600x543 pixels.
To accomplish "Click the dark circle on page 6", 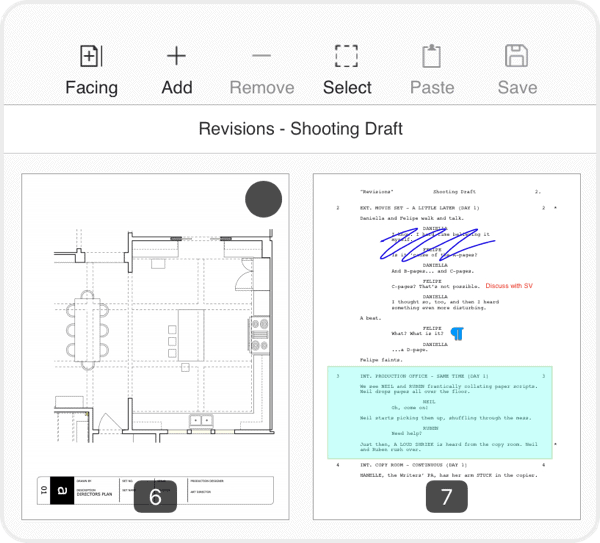I will pos(264,199).
